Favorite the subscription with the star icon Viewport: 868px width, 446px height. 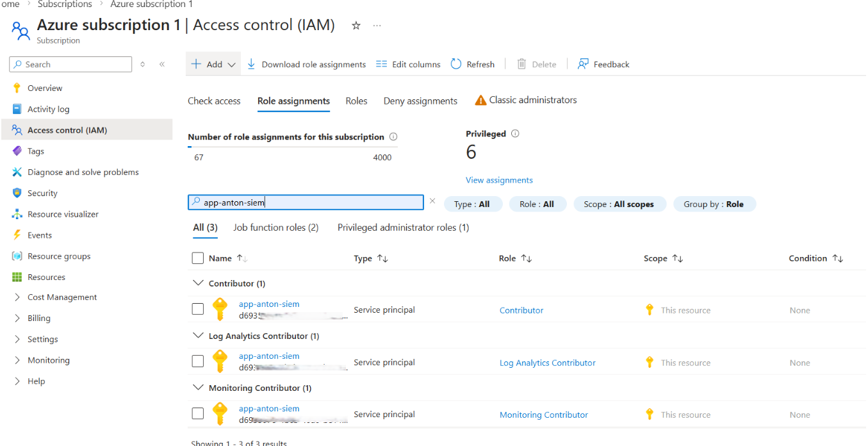pyautogui.click(x=356, y=26)
